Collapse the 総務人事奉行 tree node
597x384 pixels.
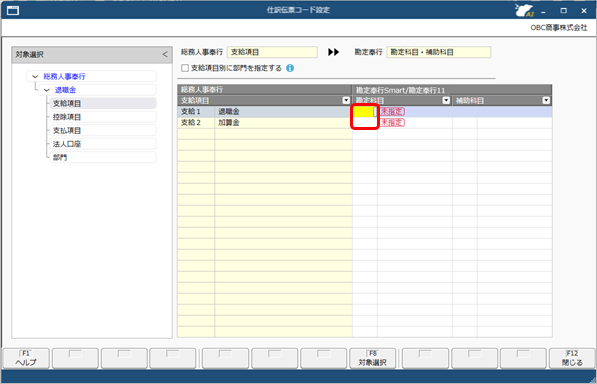(35, 76)
